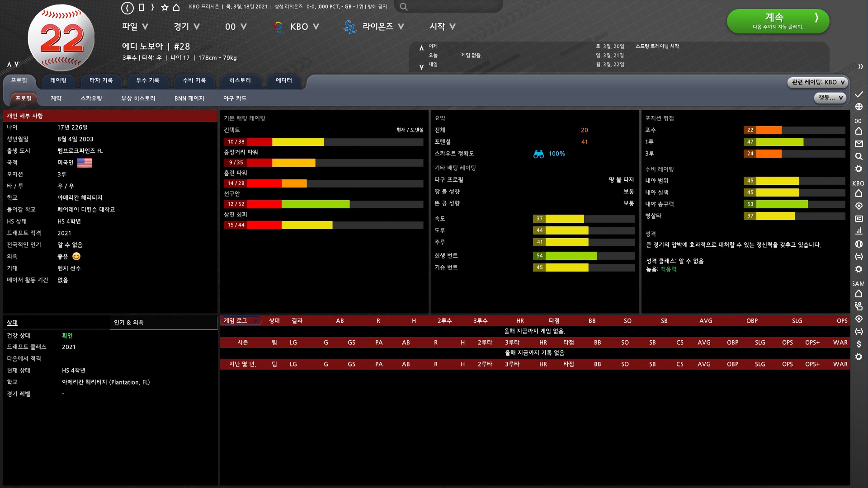
Task: Collapse the sidebar with the double chevron
Action: pyautogui.click(x=860, y=66)
